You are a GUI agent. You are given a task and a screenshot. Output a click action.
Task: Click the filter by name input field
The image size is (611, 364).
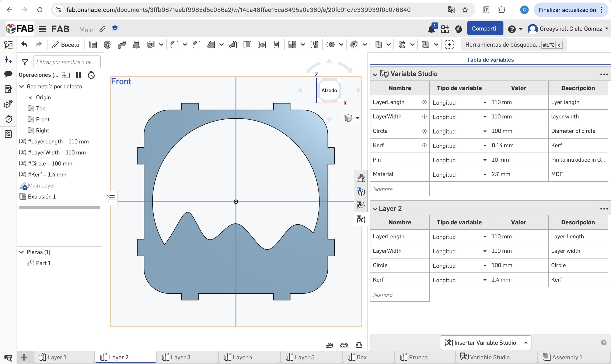(x=67, y=62)
